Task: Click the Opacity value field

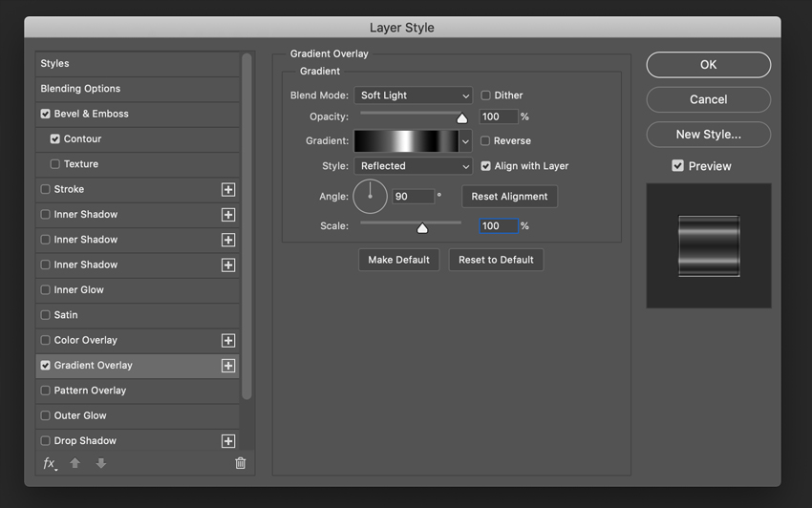Action: [499, 117]
